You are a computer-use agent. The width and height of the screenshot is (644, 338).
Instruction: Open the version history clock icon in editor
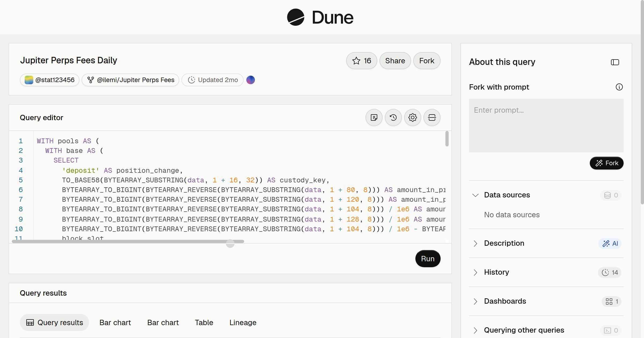pos(393,117)
